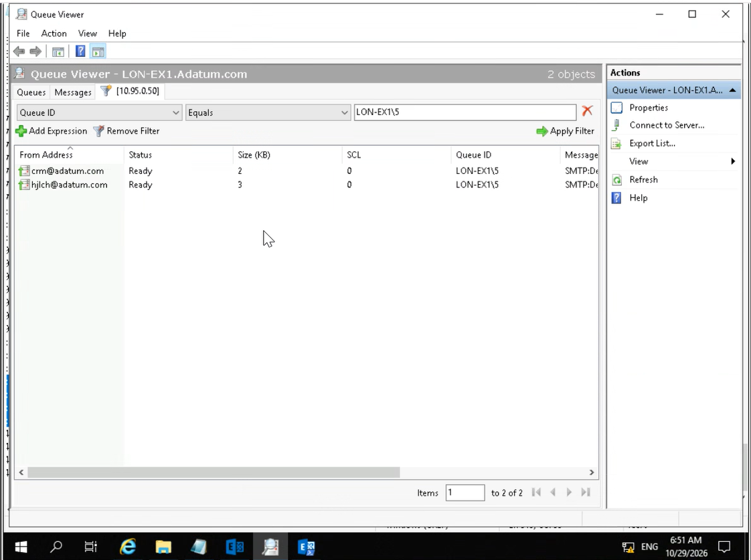Open the Windows Start menu
Screen dimensions: 751x560
tap(21, 547)
